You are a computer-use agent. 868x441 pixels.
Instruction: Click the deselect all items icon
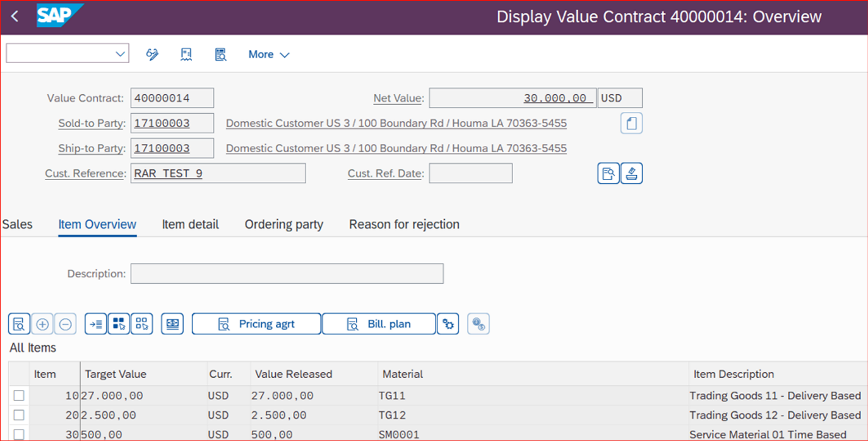(x=141, y=324)
